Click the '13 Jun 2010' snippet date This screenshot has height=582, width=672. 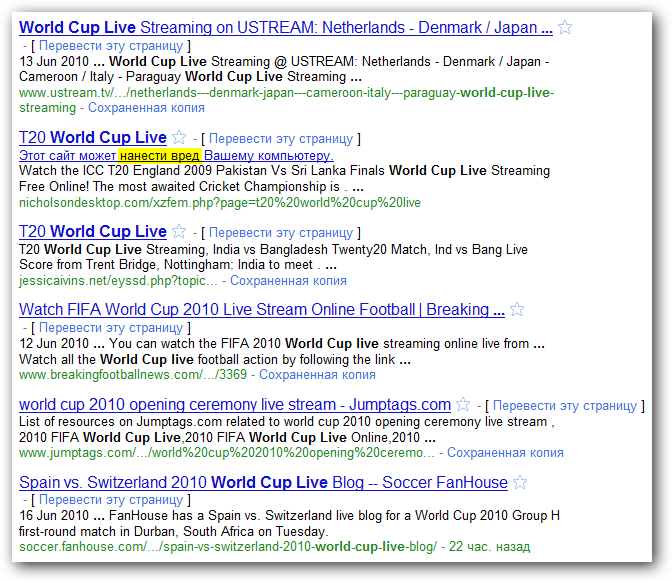54,61
